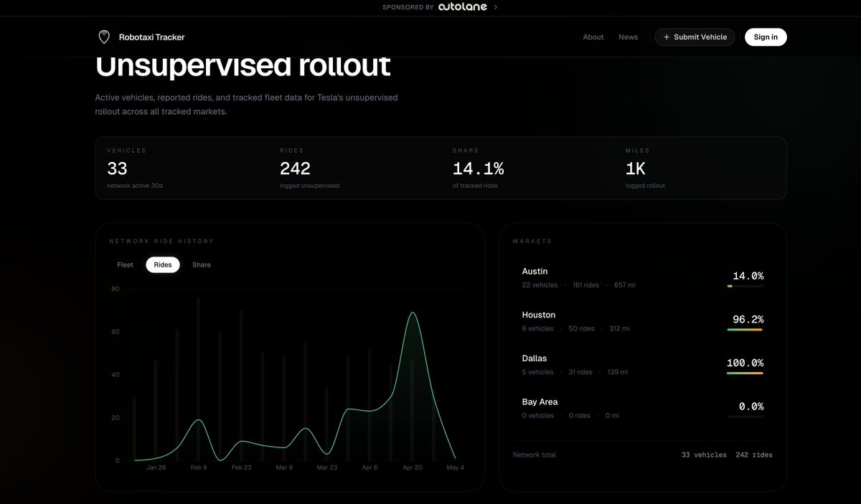The image size is (861, 504).
Task: Click the Sign in button
Action: 766,37
